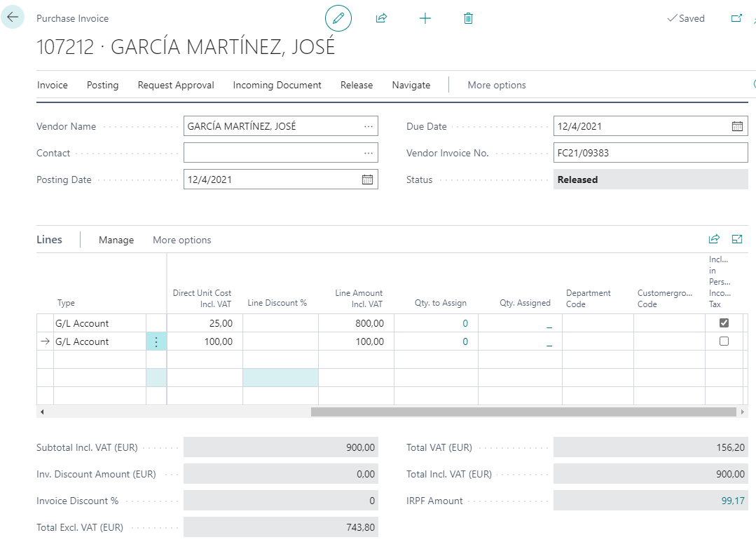The image size is (756, 549).
Task: Uncheck IRPF checkbox on 800,00 line
Action: coord(724,323)
